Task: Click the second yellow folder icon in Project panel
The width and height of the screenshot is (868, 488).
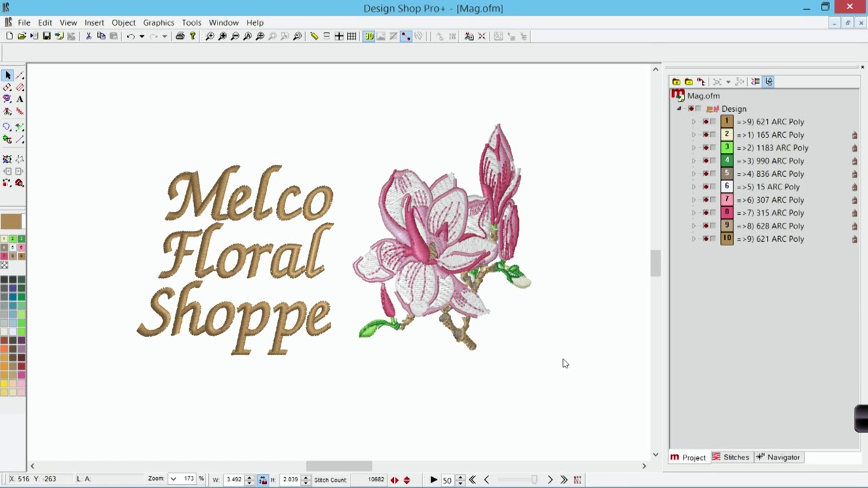Action: click(x=688, y=81)
